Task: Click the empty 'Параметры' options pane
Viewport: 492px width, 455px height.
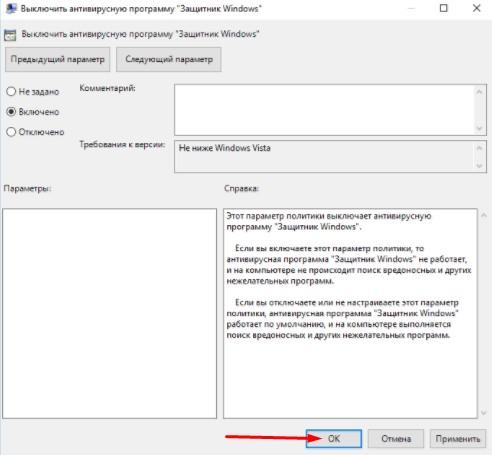Action: pyautogui.click(x=109, y=313)
